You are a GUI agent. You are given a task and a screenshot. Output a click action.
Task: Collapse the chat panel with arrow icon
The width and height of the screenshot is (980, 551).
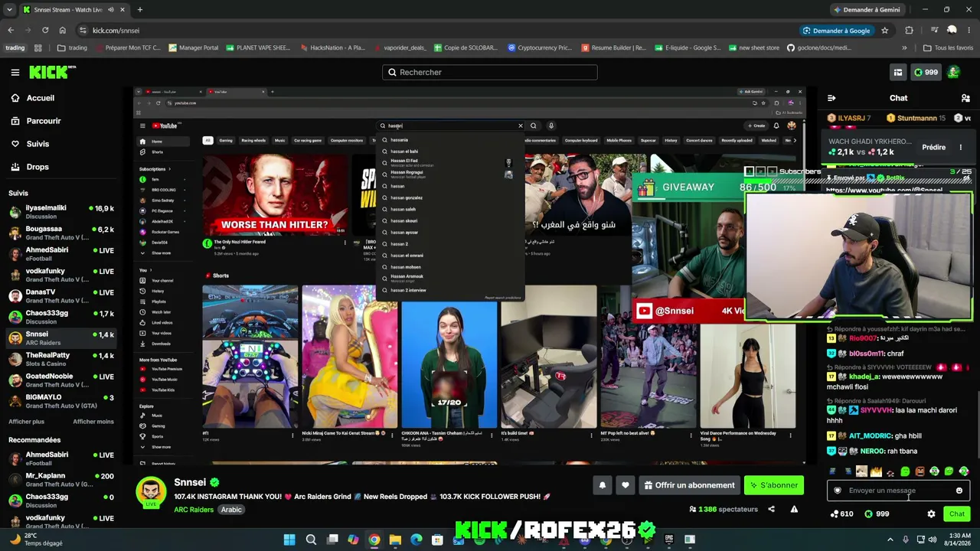point(831,98)
